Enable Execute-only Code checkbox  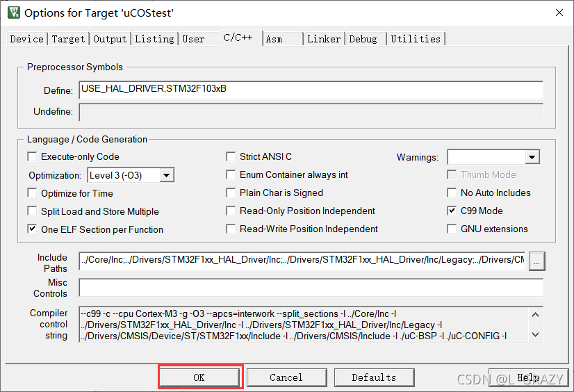click(x=32, y=156)
